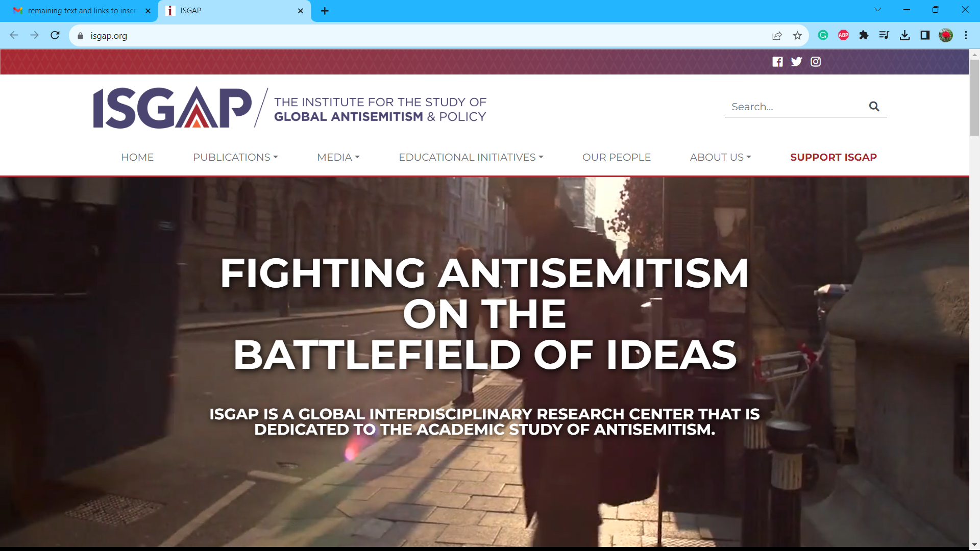Switch to the Gmail tab
Image resolution: width=980 pixels, height=551 pixels.
click(79, 11)
